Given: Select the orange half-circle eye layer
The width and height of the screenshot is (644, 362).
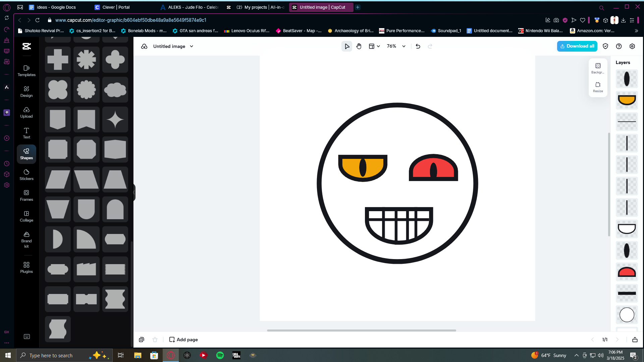Looking at the screenshot, I should 627,100.
